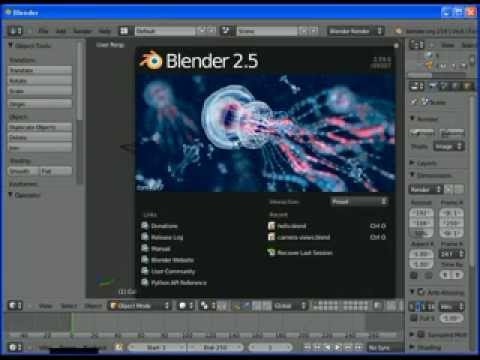Add a new scene with plus button
Screen dimensions: 480x360
pyautogui.click(x=304, y=31)
